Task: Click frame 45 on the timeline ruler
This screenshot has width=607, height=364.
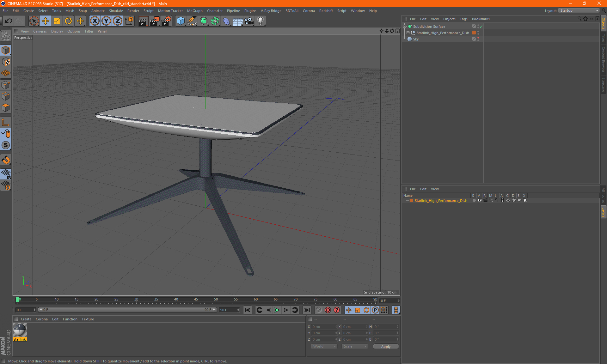Action: pyautogui.click(x=196, y=300)
